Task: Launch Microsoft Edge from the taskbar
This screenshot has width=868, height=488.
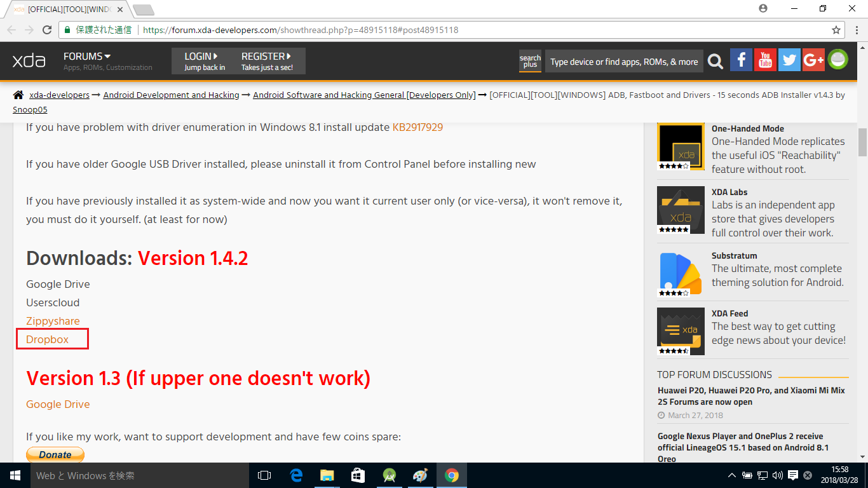Action: point(296,475)
